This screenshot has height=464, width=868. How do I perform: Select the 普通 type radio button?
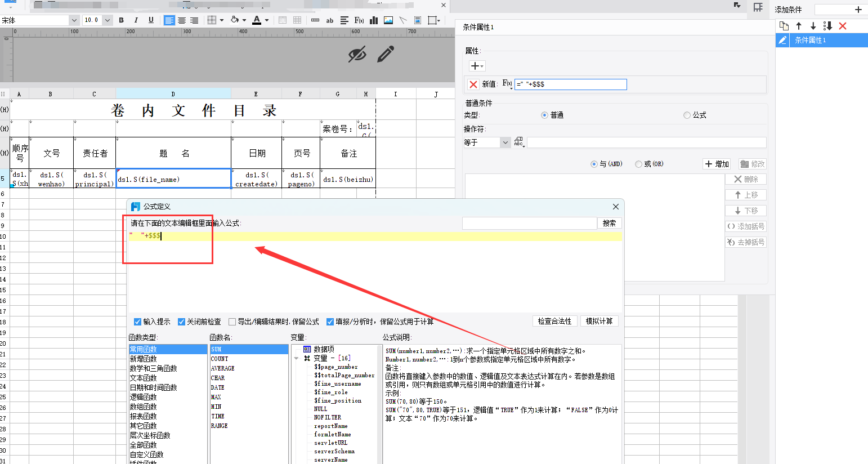[544, 115]
